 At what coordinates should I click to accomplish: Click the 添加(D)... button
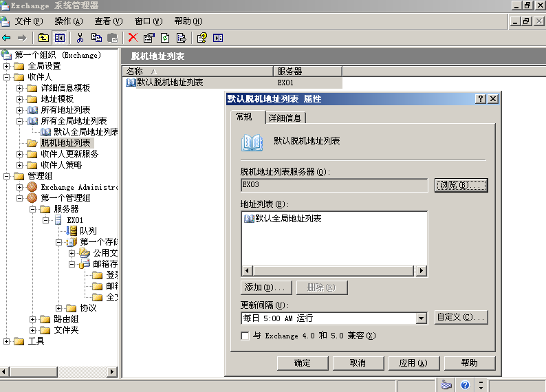pos(265,287)
